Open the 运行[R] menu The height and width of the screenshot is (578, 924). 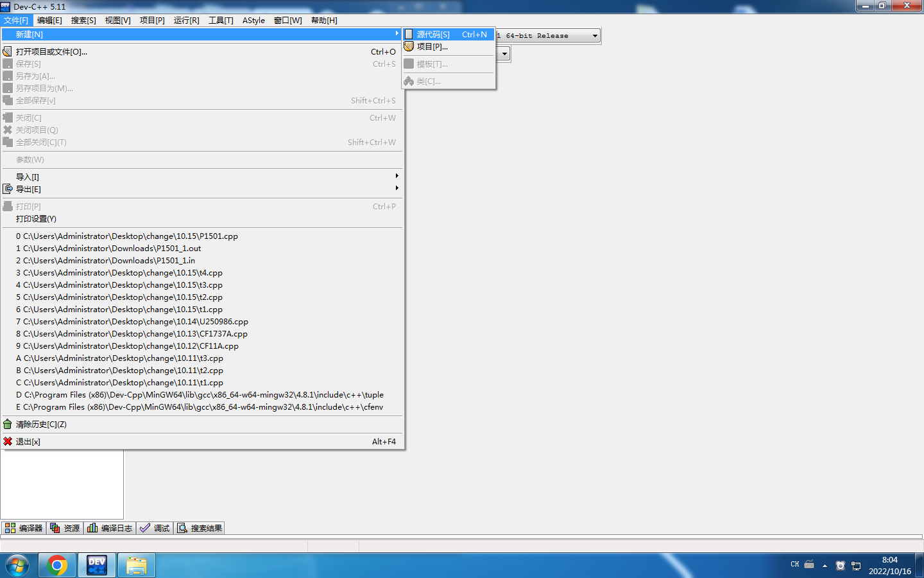(187, 21)
